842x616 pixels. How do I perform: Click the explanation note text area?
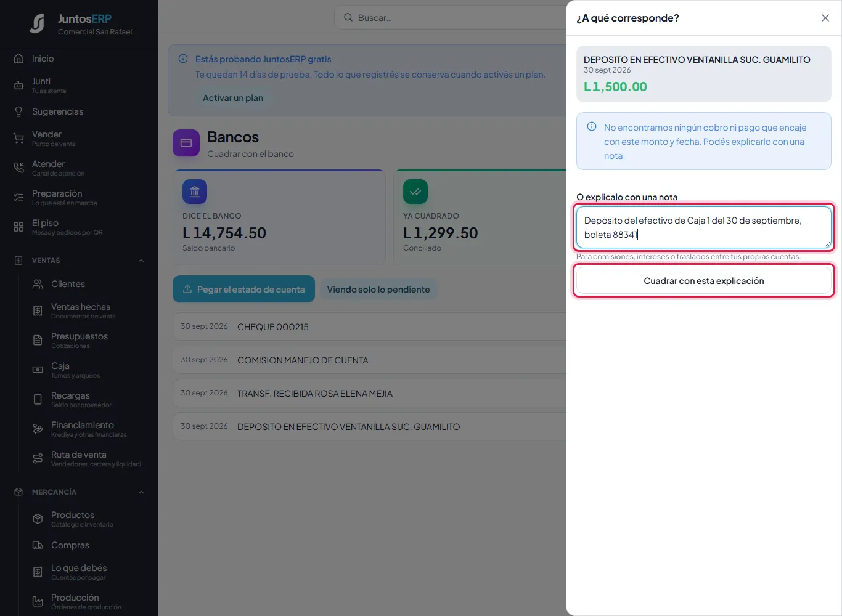pos(704,227)
